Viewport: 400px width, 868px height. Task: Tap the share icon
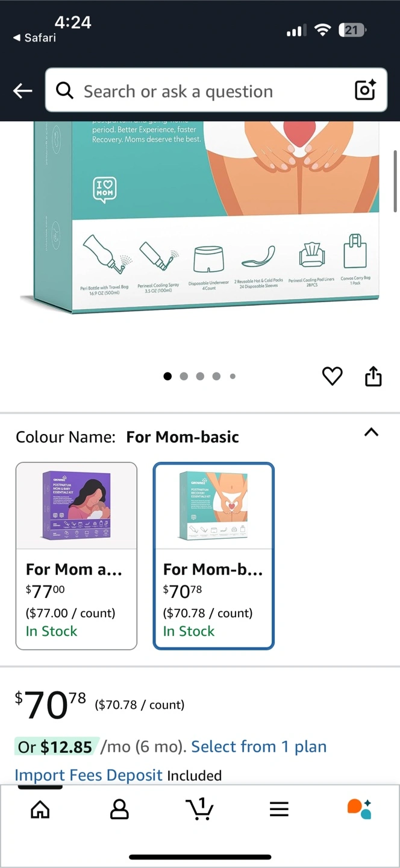click(x=373, y=376)
